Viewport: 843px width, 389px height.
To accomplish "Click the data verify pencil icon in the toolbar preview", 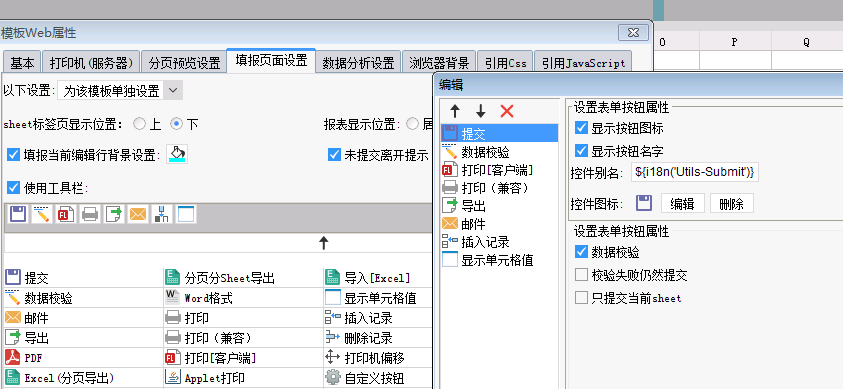I will click(x=41, y=214).
